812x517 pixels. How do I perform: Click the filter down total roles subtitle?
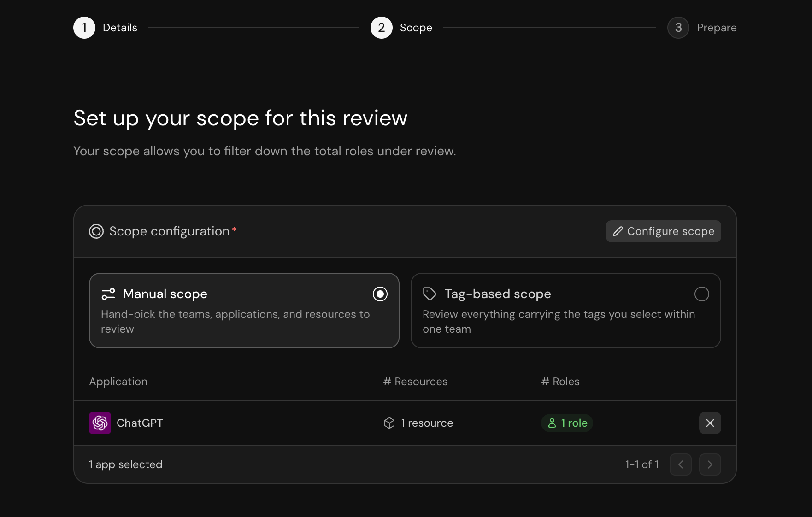[265, 151]
